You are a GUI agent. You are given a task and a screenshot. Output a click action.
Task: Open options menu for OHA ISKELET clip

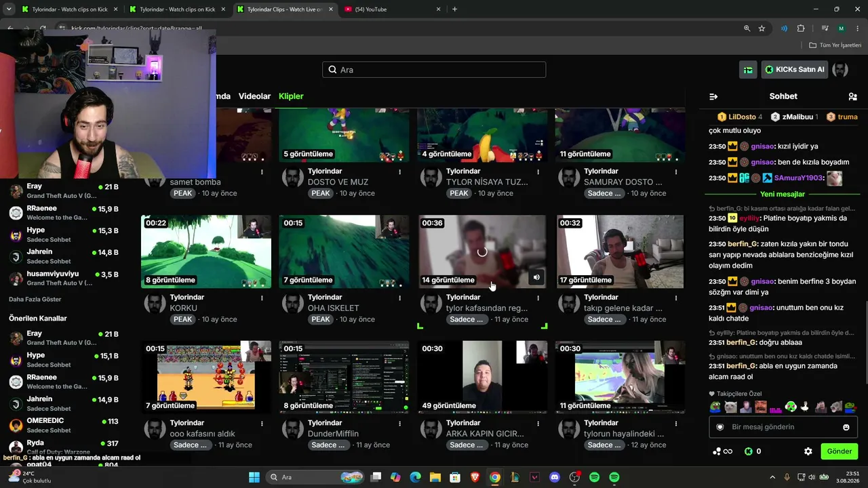click(x=400, y=298)
